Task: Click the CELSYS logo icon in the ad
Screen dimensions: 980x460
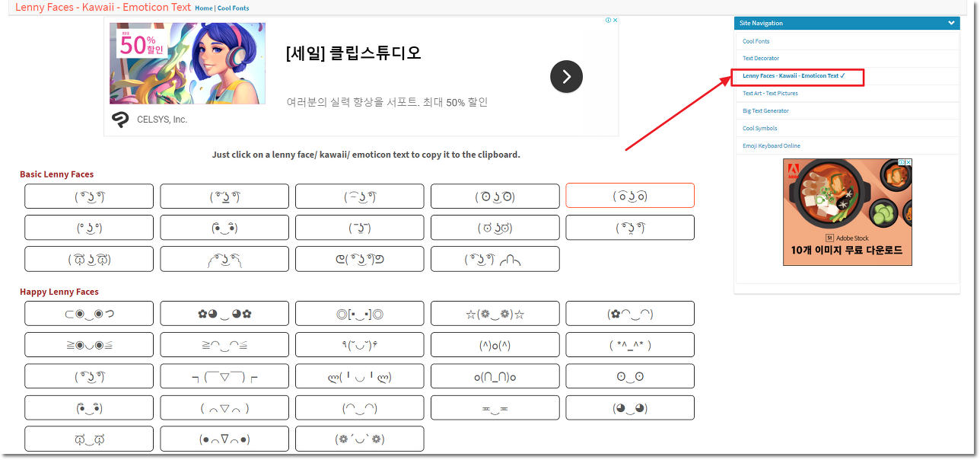Action: [119, 119]
